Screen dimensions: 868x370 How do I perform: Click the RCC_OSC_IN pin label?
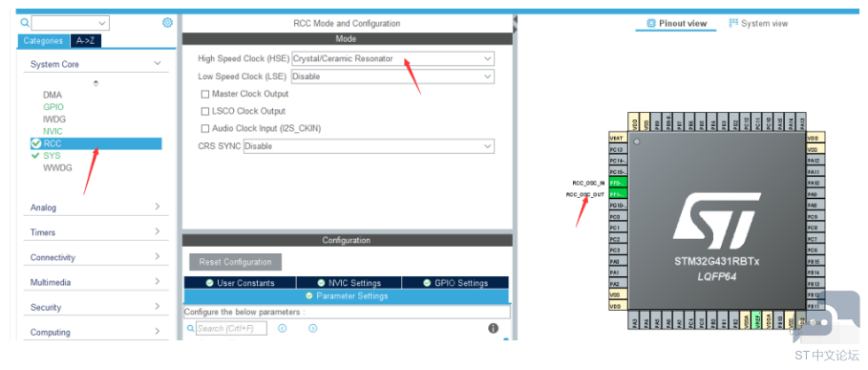coord(588,183)
